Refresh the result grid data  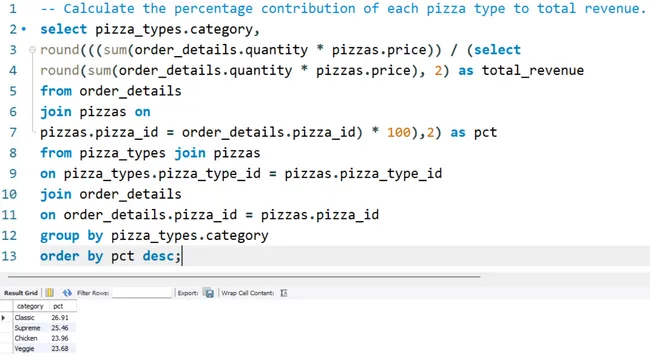click(67, 293)
